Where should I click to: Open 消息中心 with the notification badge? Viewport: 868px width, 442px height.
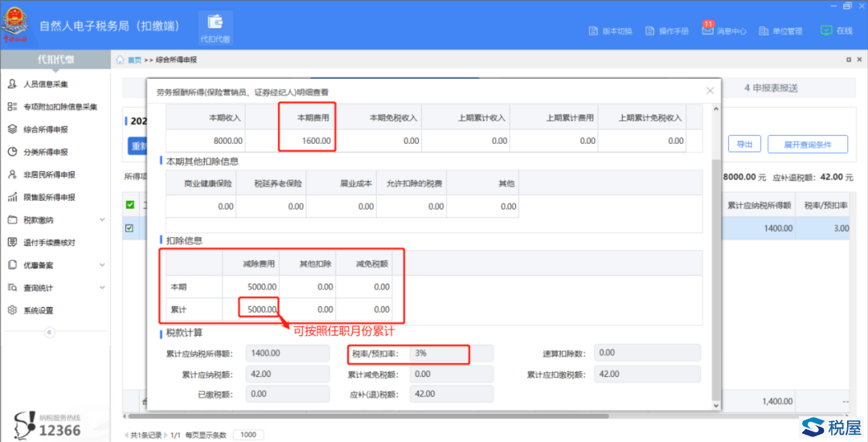coord(724,31)
